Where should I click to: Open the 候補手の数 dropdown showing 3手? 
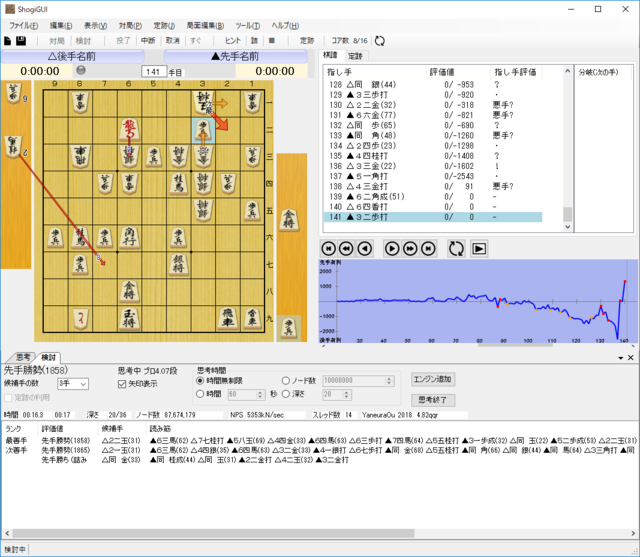point(73,384)
